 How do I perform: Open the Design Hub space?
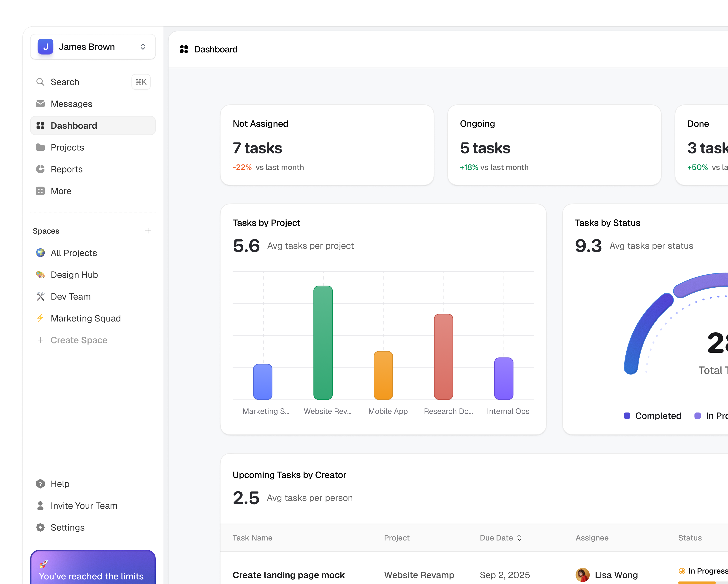74,275
